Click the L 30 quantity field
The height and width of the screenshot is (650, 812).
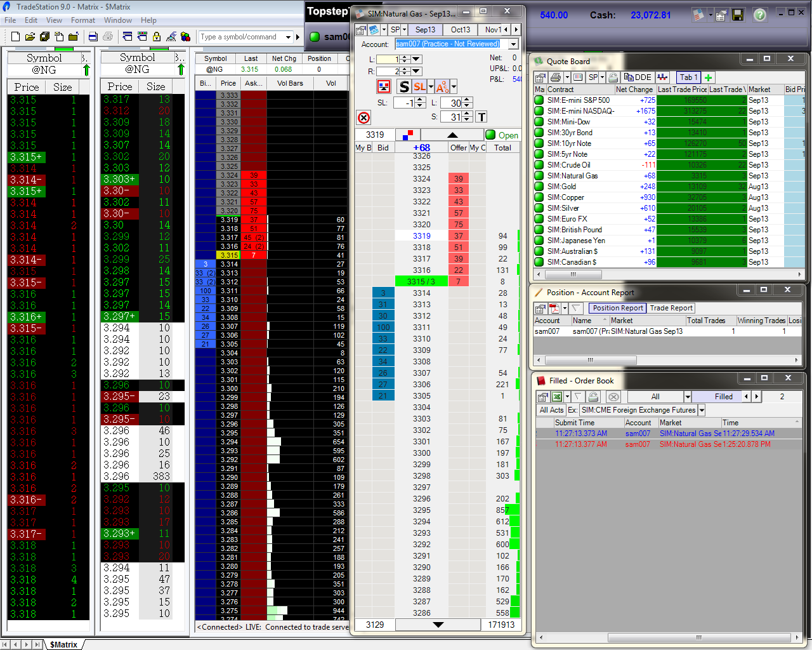451,103
